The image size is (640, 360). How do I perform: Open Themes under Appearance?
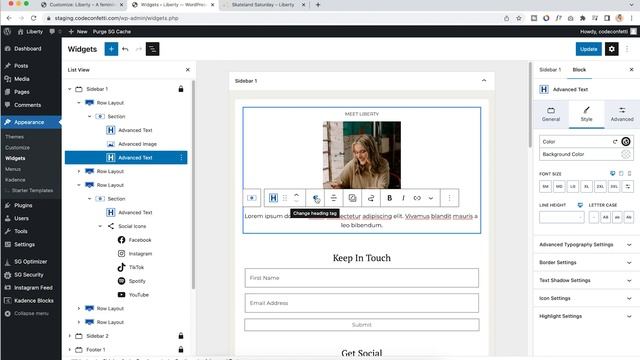click(15, 137)
